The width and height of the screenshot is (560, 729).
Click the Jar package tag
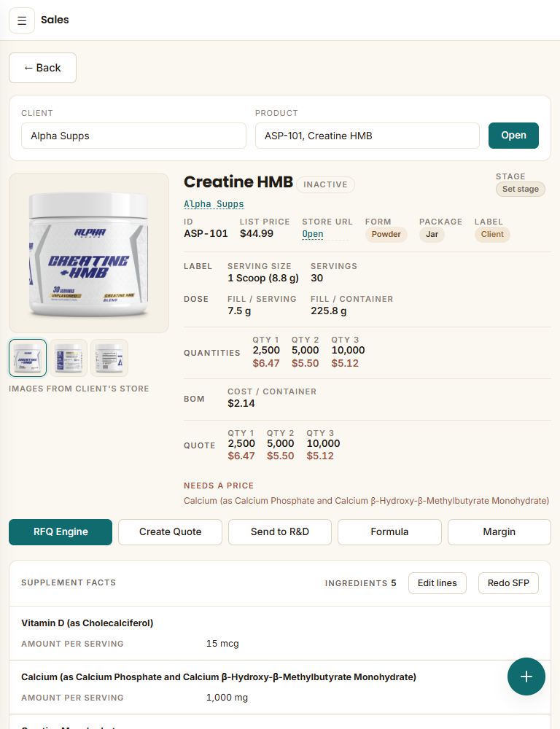point(432,234)
